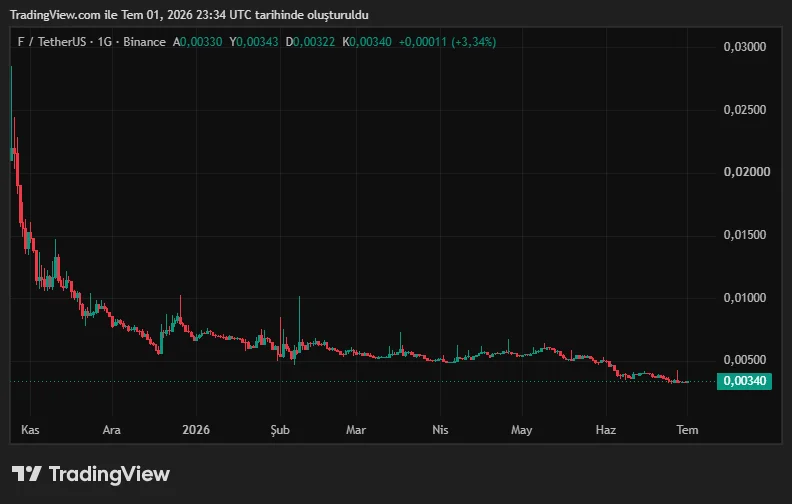Click the 0,02000 price scale level
The width and height of the screenshot is (792, 504).
747,172
